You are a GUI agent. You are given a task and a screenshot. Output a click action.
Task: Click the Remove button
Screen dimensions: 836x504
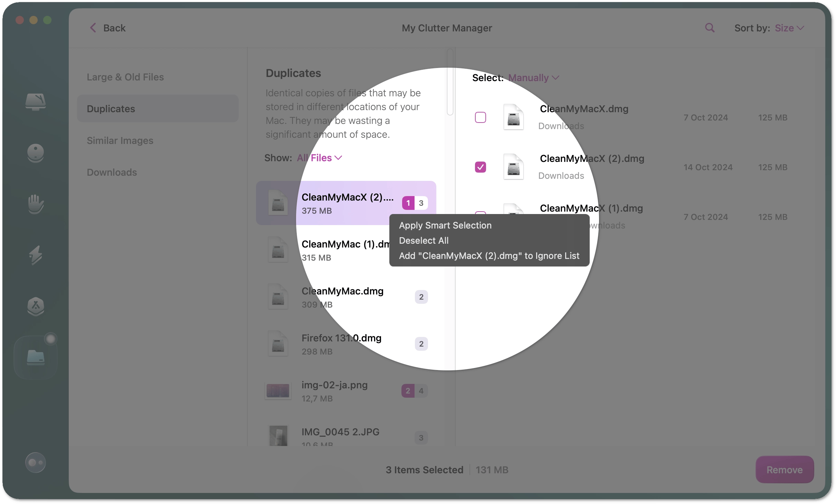pyautogui.click(x=785, y=469)
